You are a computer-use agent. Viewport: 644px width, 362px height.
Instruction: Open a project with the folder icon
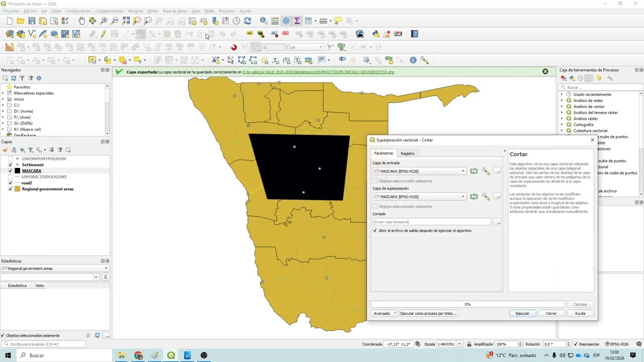click(21, 21)
